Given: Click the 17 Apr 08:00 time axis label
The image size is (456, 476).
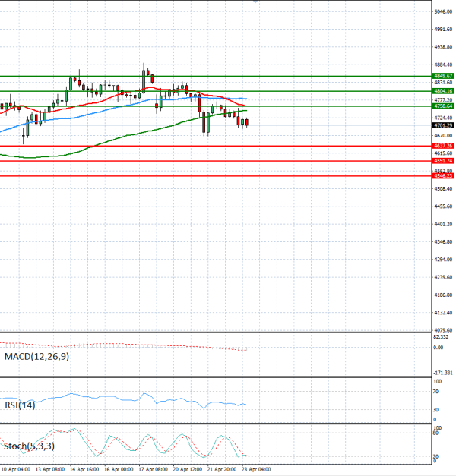Looking at the screenshot, I should [151, 470].
